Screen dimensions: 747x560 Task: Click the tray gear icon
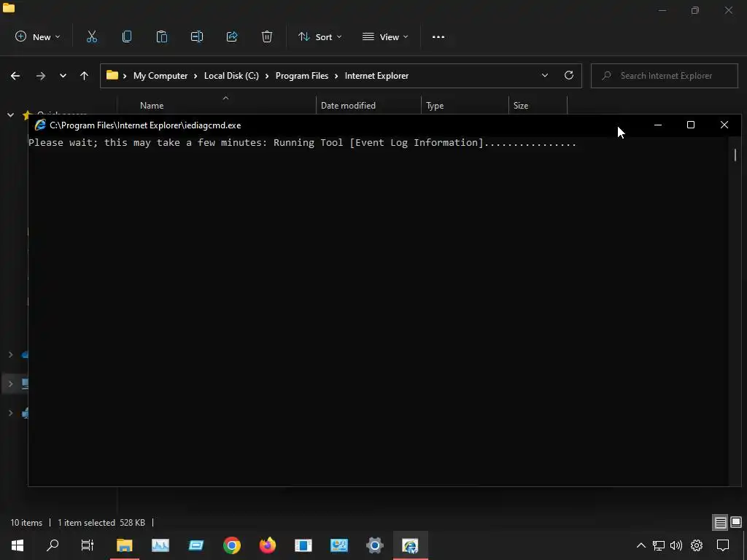[697, 545]
